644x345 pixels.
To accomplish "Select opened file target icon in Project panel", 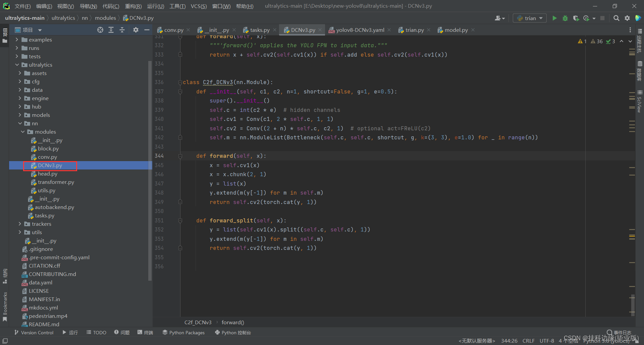I will [x=100, y=30].
